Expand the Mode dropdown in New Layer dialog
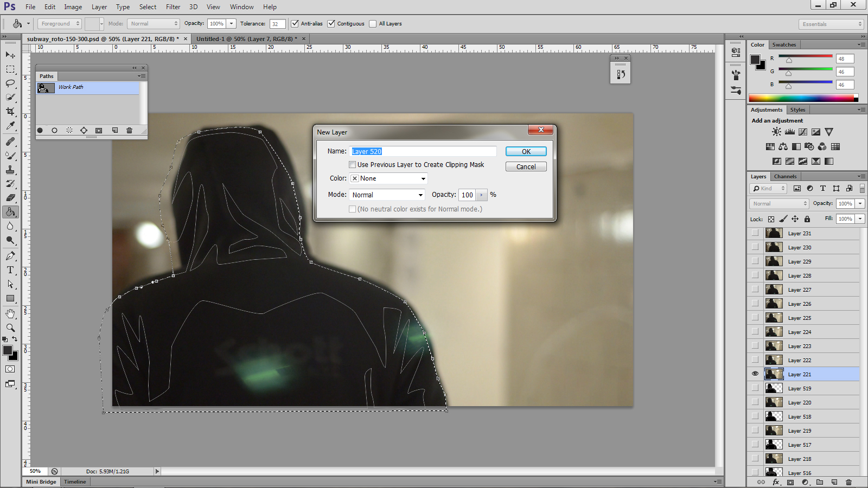 pyautogui.click(x=387, y=195)
